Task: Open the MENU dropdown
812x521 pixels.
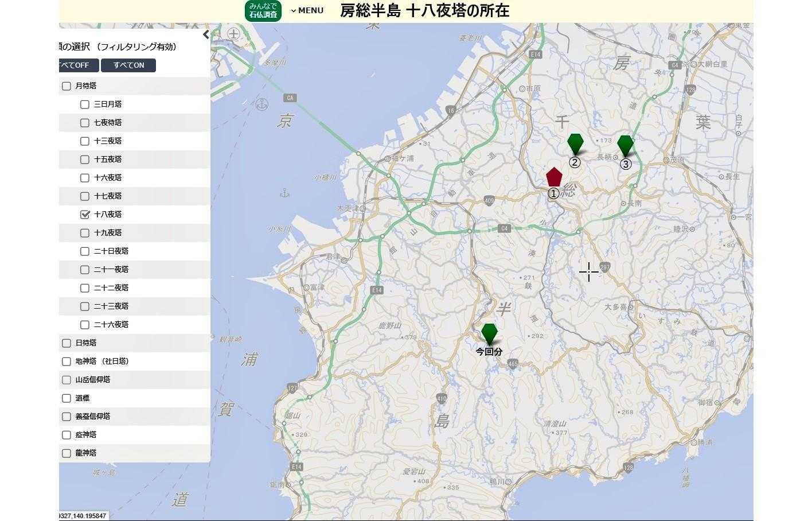Action: (307, 10)
